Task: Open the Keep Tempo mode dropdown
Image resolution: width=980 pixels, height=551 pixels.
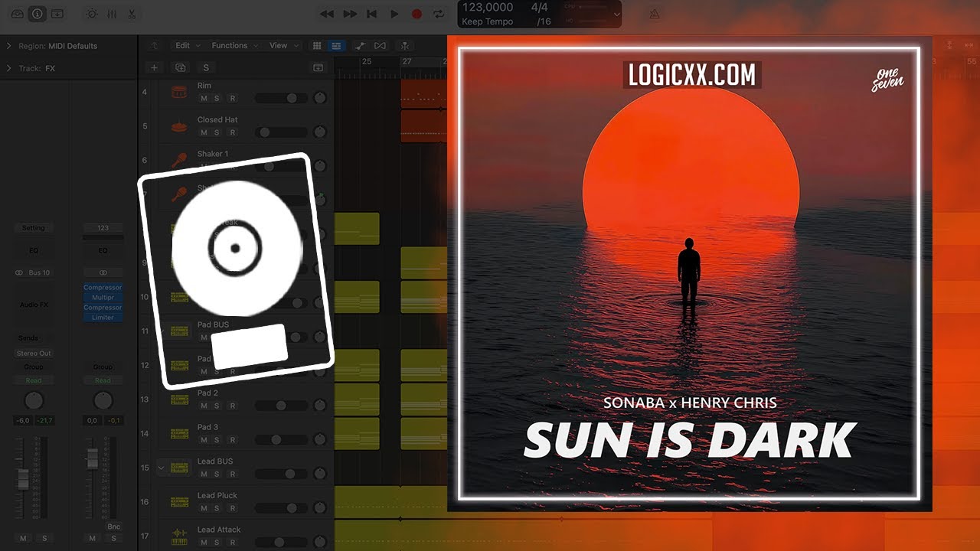Action: [488, 21]
